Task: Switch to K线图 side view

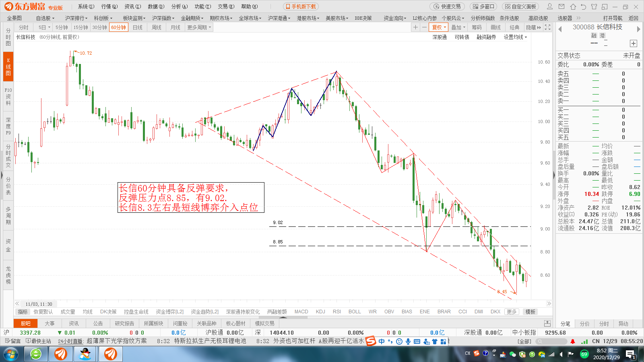Action: point(8,67)
